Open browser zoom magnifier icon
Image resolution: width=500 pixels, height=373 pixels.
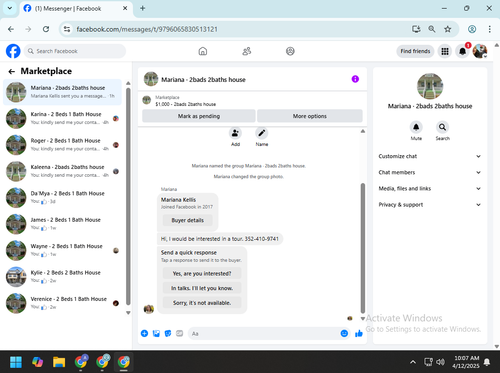point(432,29)
